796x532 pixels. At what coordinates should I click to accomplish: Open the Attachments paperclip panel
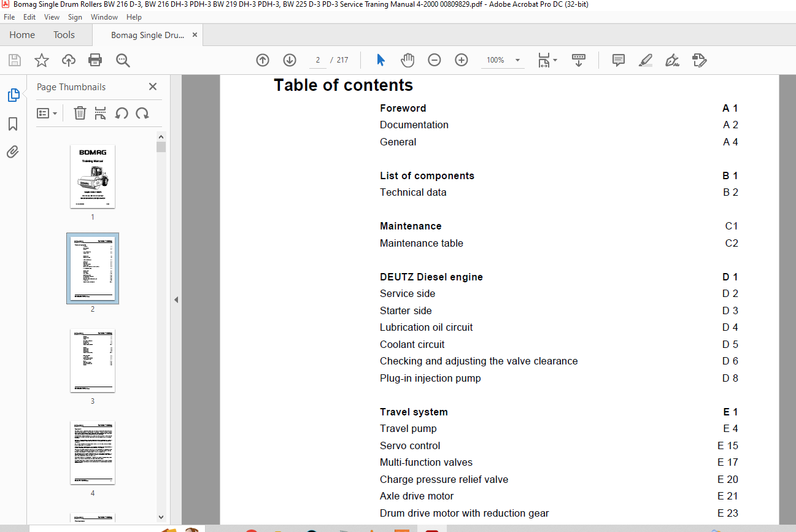13,152
